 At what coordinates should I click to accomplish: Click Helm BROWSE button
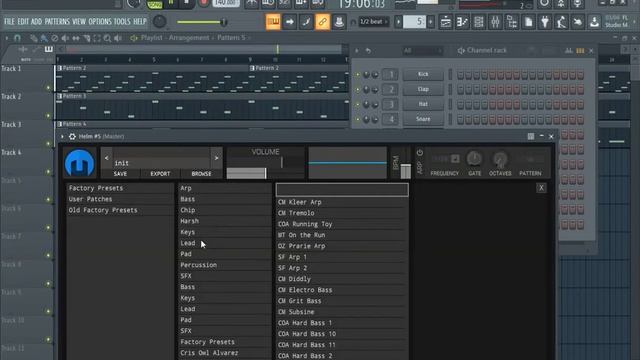pyautogui.click(x=201, y=173)
